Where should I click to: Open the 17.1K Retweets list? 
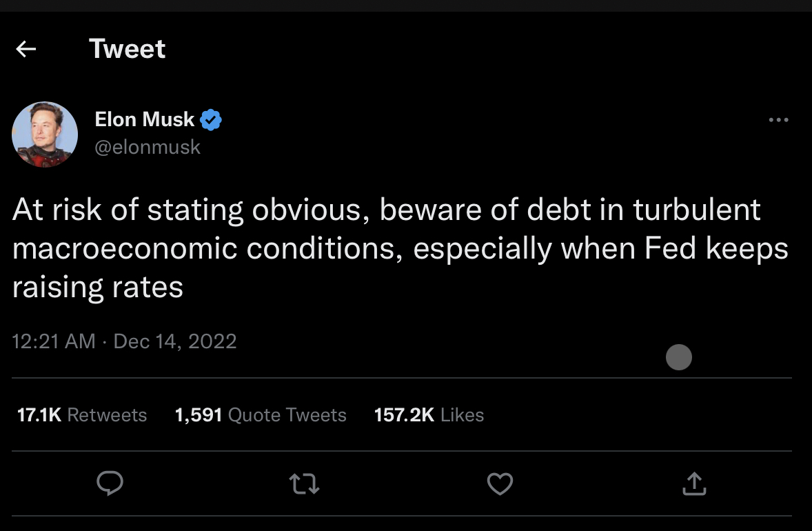[x=81, y=414]
